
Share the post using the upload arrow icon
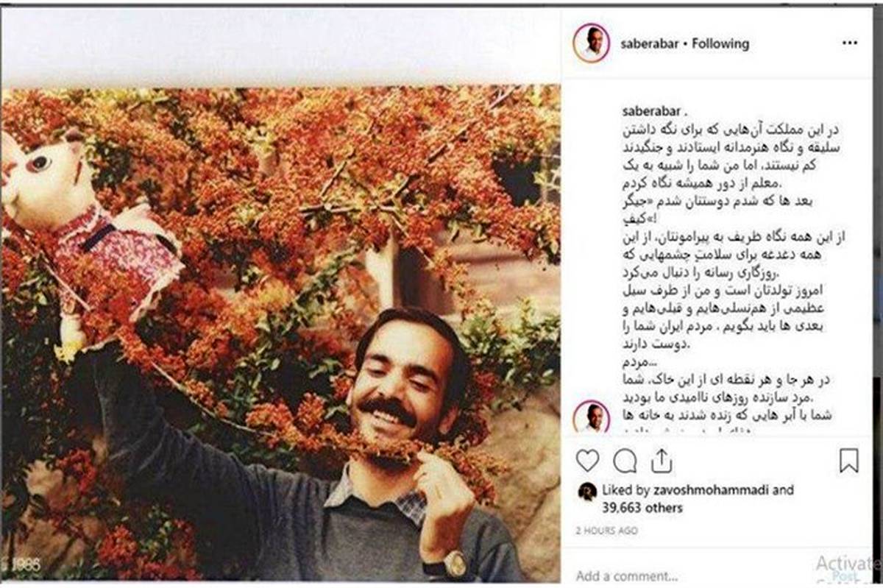click(662, 461)
